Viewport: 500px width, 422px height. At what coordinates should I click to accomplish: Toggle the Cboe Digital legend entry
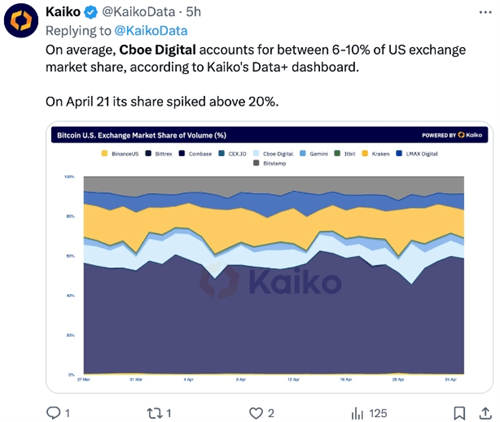[x=273, y=153]
